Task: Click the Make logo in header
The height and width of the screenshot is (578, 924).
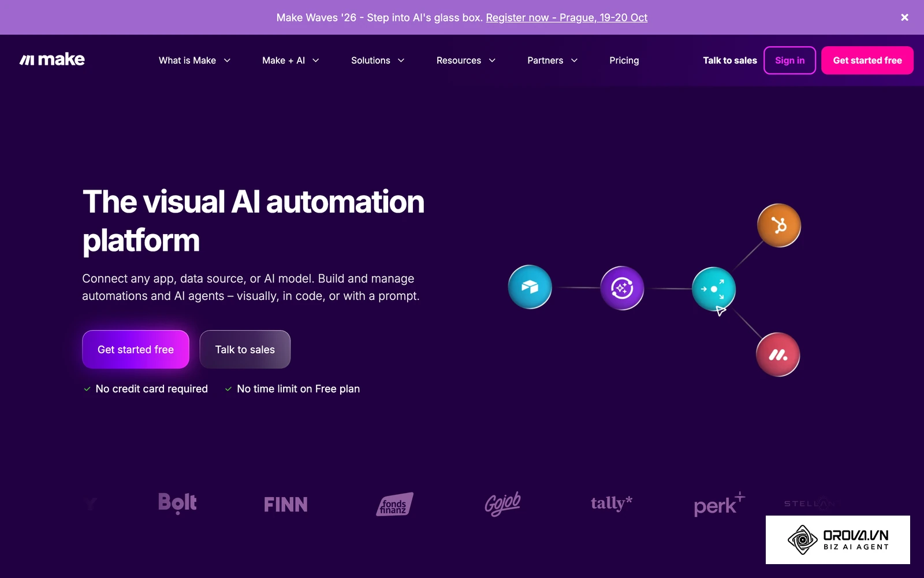Action: click(x=52, y=60)
